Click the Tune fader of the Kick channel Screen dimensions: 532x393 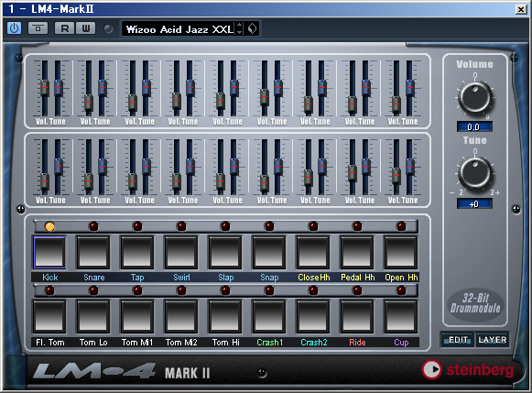(59, 88)
